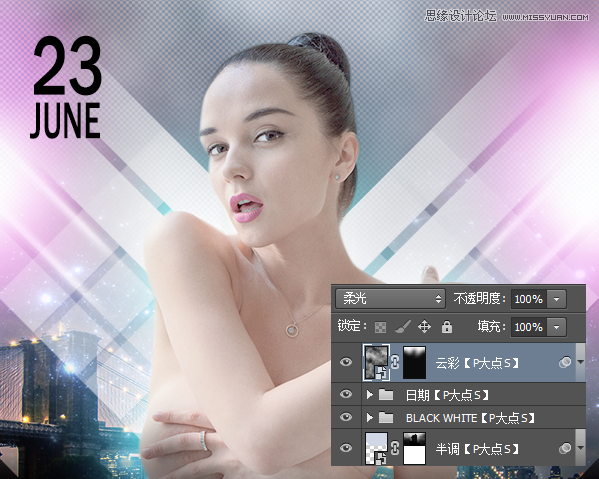The height and width of the screenshot is (479, 599).
Task: Hide the 日期 group with eye icon
Action: 346,394
